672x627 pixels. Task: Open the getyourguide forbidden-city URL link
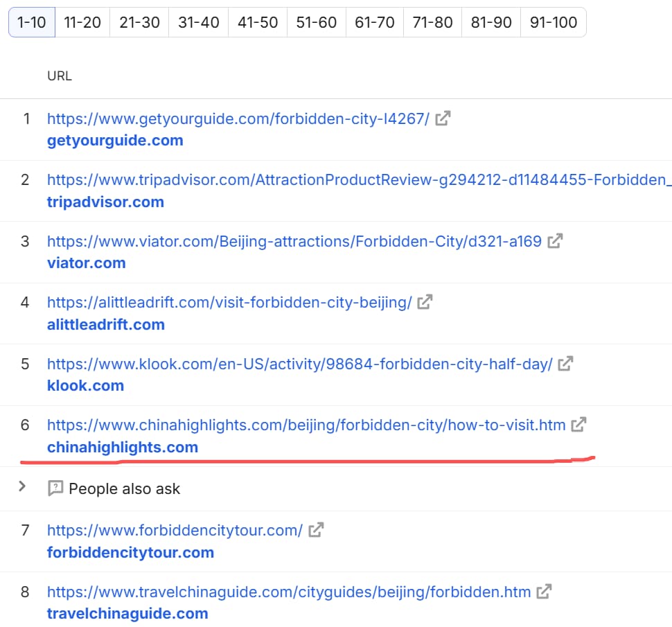click(x=238, y=118)
